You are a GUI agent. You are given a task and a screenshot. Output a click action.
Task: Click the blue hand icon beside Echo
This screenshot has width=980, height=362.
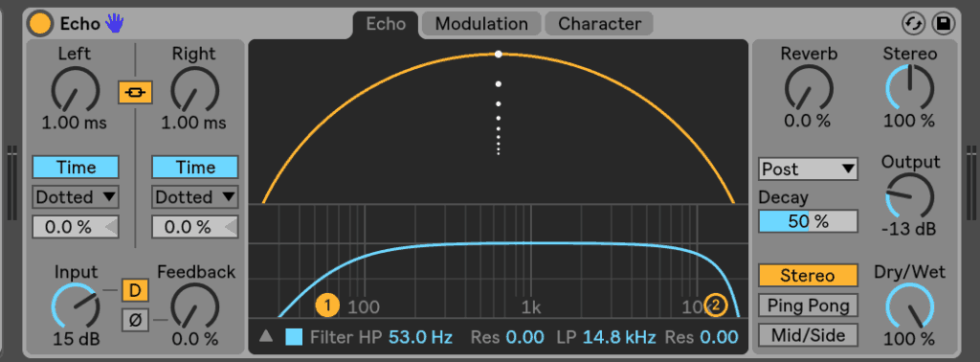pos(114,24)
